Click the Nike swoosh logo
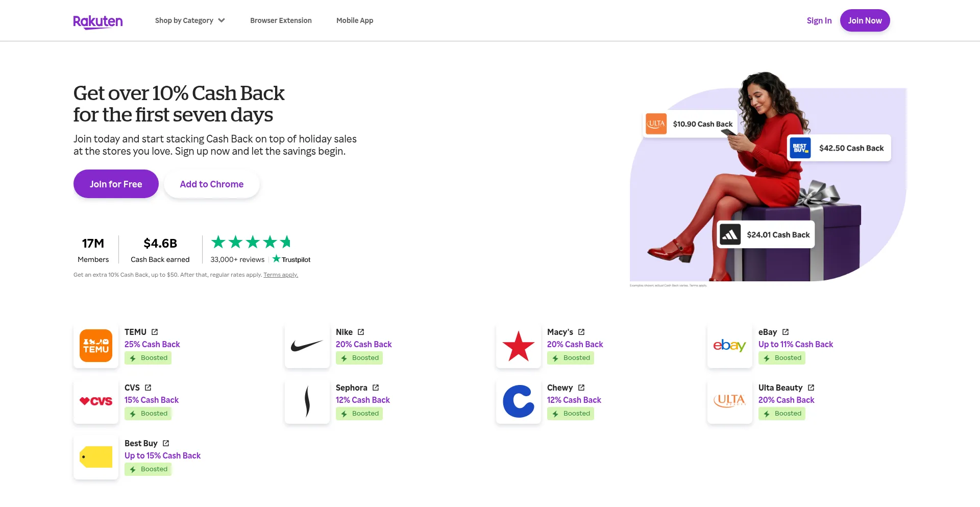 point(307,346)
